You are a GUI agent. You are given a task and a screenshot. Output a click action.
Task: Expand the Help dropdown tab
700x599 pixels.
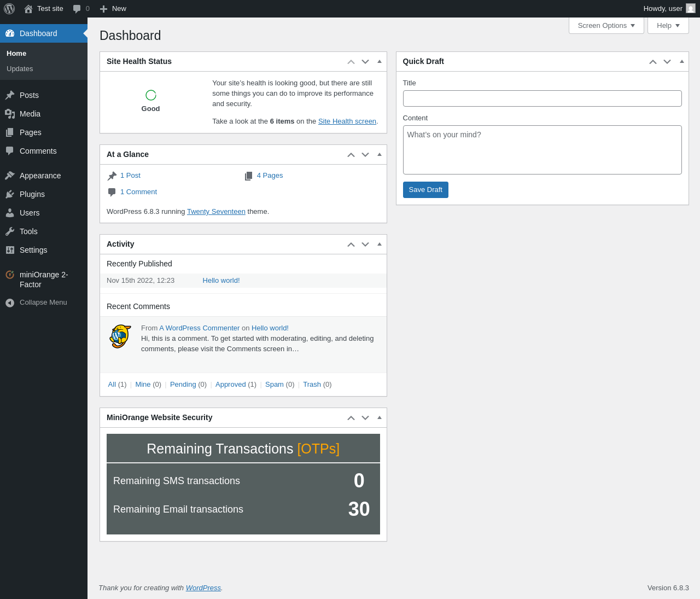click(x=668, y=26)
